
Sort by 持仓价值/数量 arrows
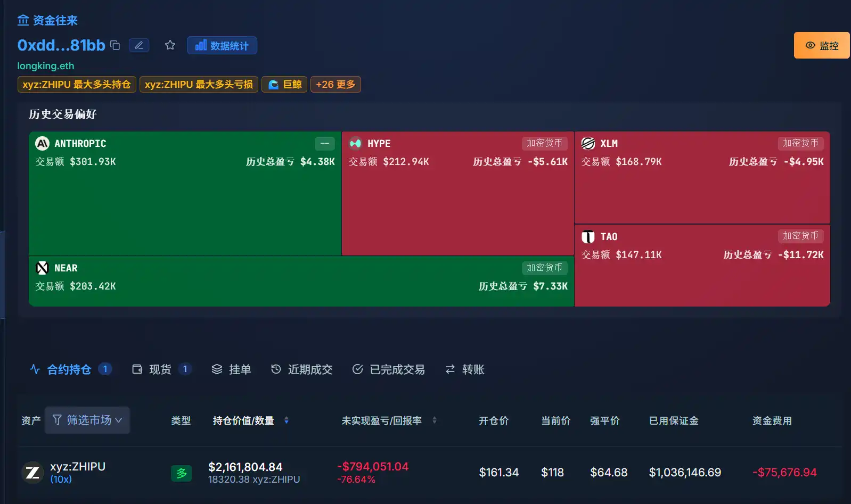click(x=287, y=420)
